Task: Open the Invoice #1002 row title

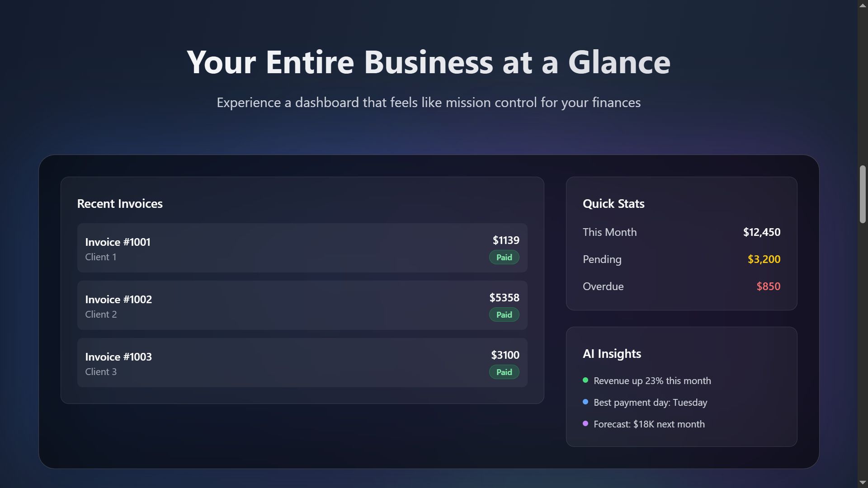Action: [118, 300]
